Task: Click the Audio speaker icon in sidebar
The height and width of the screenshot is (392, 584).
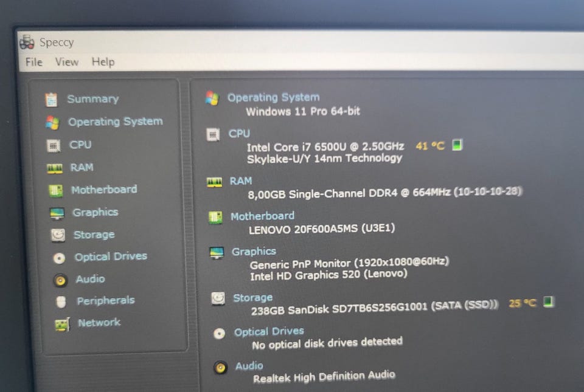Action: pyautogui.click(x=60, y=280)
